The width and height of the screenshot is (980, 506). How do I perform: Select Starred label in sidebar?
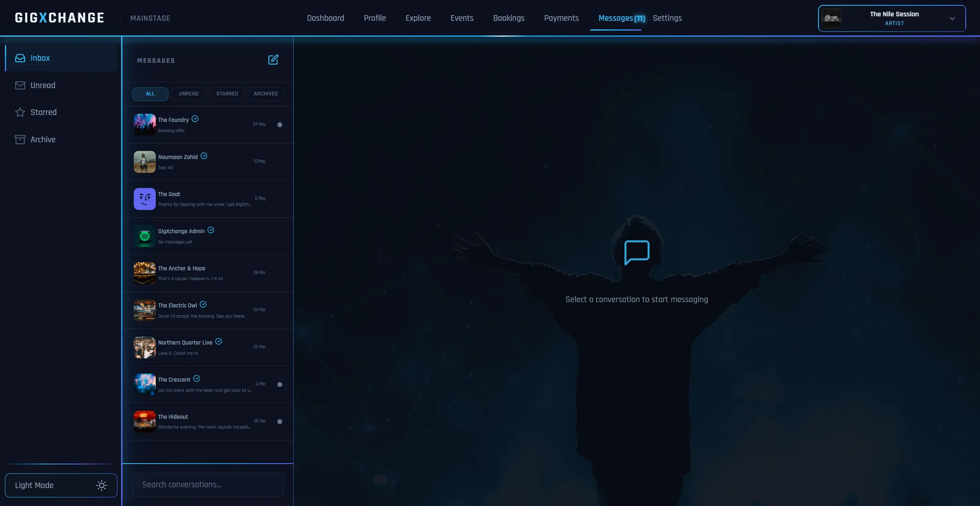pos(44,112)
